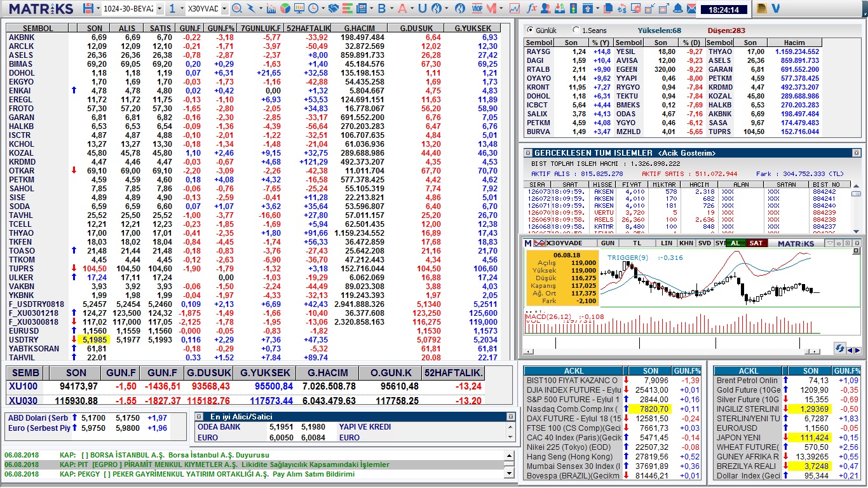Click the red A icon
Viewport: 868px width, 488px height.
click(402, 8)
